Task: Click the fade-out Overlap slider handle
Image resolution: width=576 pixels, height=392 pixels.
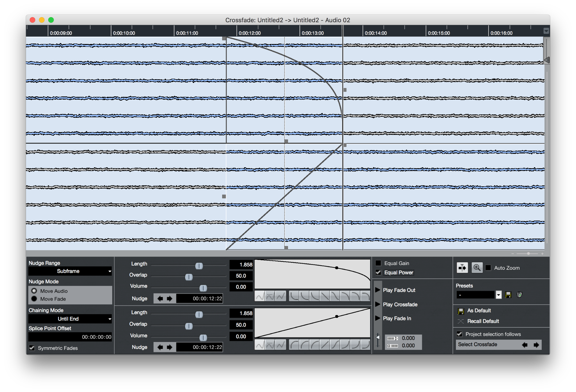Action: tap(189, 277)
